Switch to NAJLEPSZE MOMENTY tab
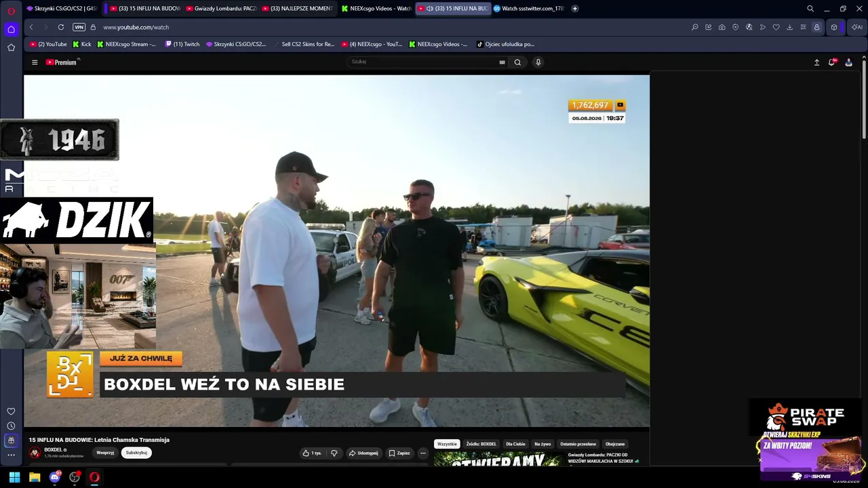Viewport: 868px width, 488px height. pyautogui.click(x=298, y=9)
